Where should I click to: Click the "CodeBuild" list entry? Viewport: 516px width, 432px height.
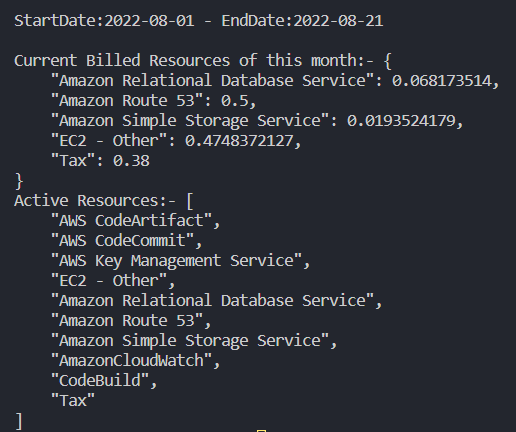click(100, 381)
